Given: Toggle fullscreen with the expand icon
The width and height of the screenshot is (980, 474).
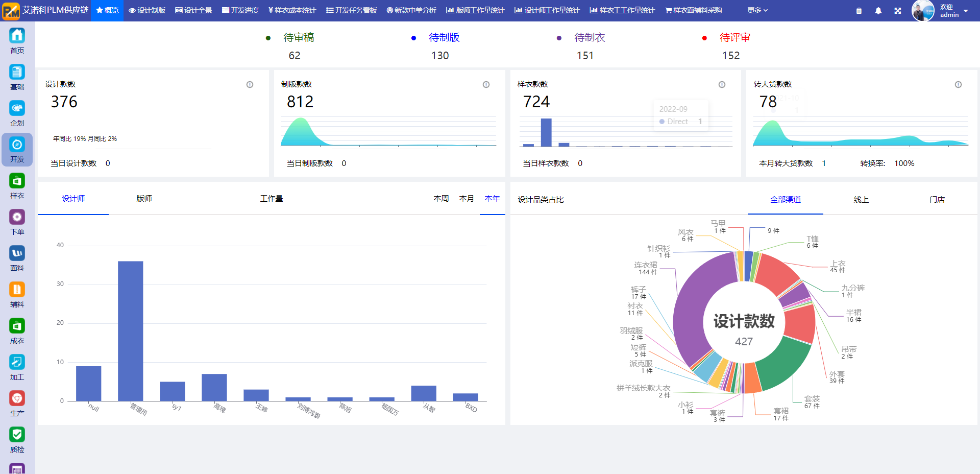Looking at the screenshot, I should coord(897,10).
